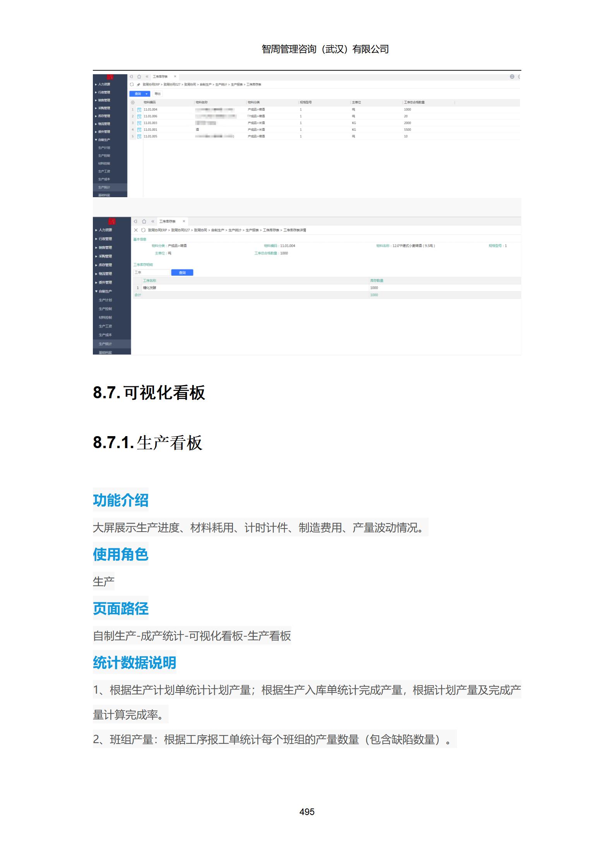
Task: Close the 工序库存表 tab in list-view screenshot
Action: click(175, 77)
